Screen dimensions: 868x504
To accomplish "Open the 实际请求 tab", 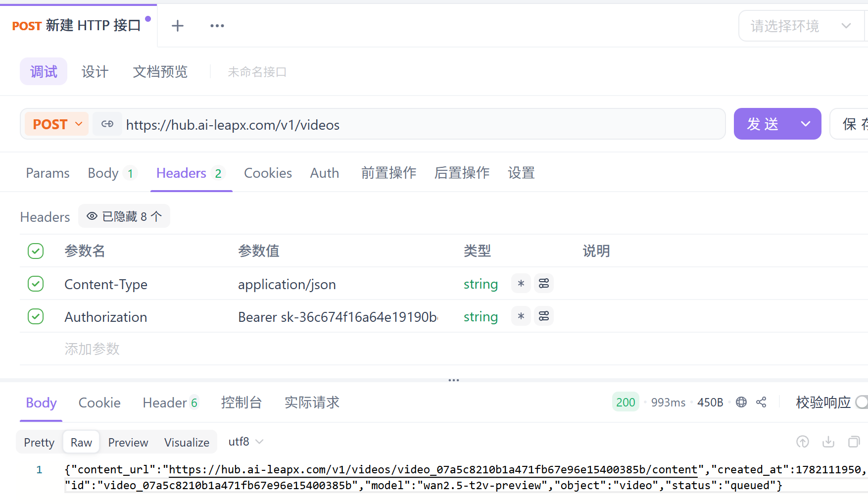I will (x=312, y=403).
